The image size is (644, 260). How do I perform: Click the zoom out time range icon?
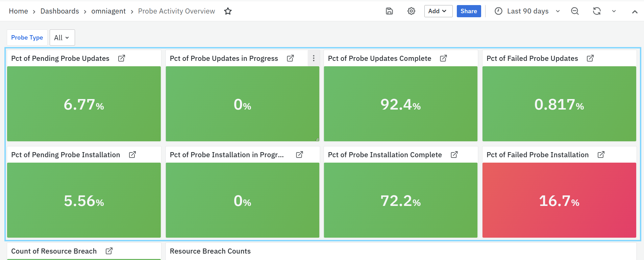click(574, 11)
